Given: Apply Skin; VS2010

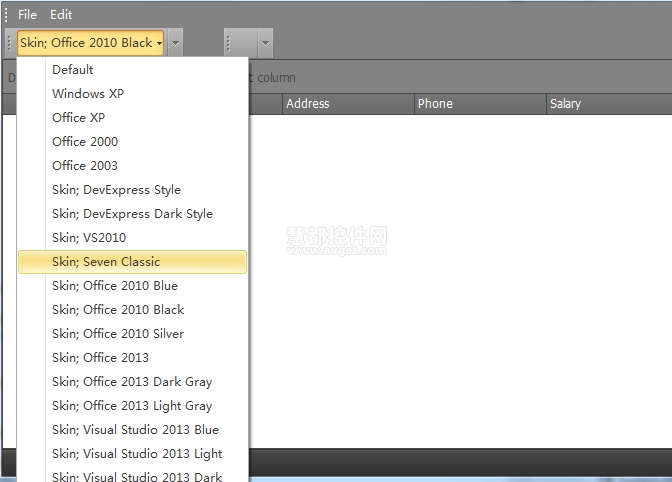Looking at the screenshot, I should pos(132,237).
